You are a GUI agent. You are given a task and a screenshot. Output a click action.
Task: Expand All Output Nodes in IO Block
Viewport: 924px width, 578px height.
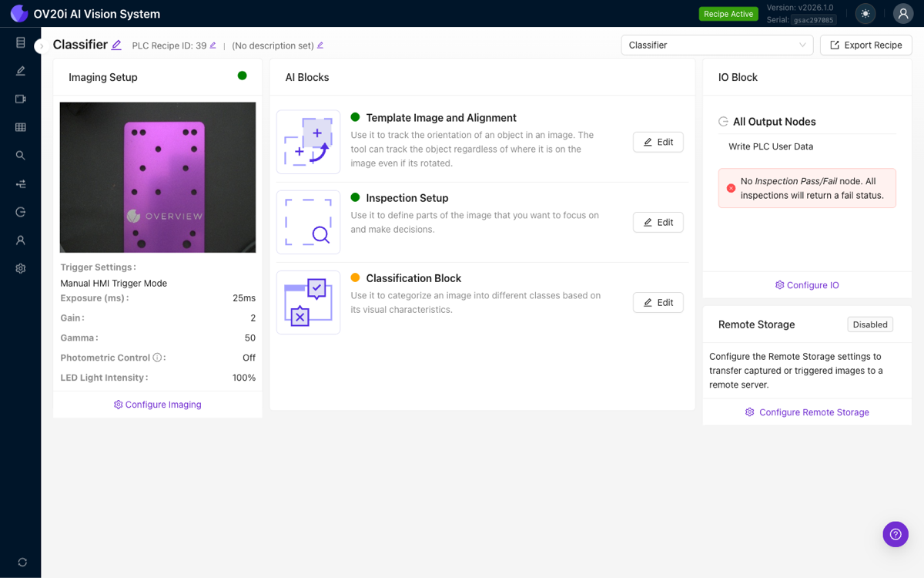point(722,121)
